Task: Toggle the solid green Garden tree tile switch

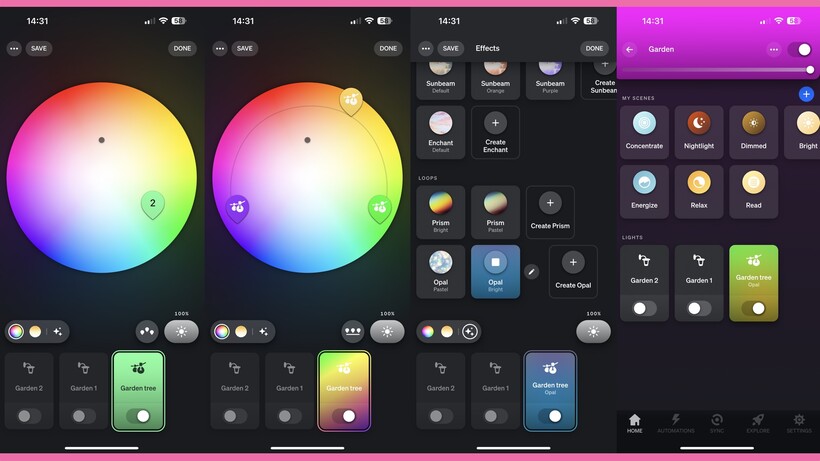Action: pyautogui.click(x=138, y=416)
